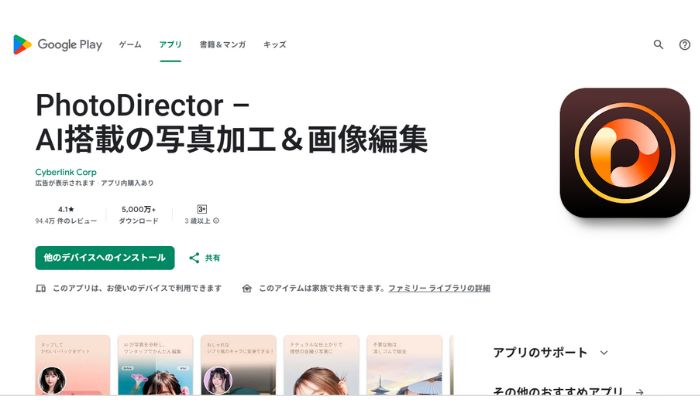Open the search magnifier icon

[658, 44]
